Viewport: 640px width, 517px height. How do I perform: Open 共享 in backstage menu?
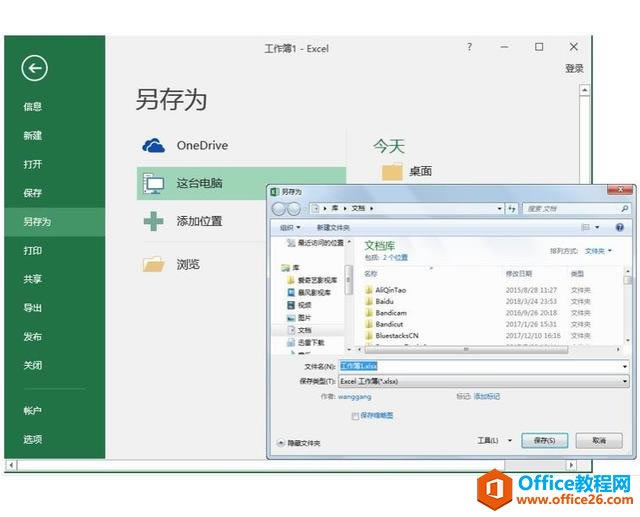[x=33, y=279]
